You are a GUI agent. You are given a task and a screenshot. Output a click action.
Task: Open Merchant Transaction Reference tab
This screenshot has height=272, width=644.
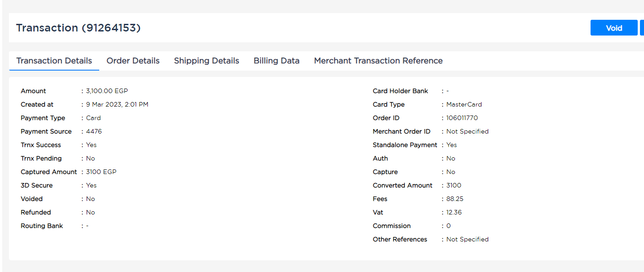[x=378, y=61]
